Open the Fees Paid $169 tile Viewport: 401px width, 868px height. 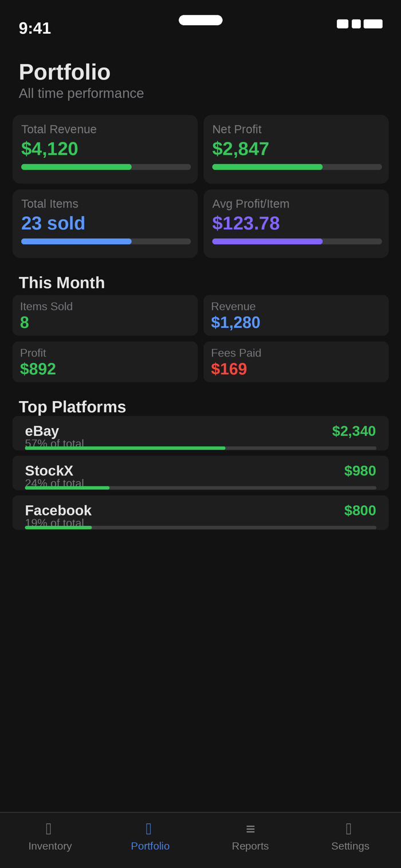tap(296, 362)
